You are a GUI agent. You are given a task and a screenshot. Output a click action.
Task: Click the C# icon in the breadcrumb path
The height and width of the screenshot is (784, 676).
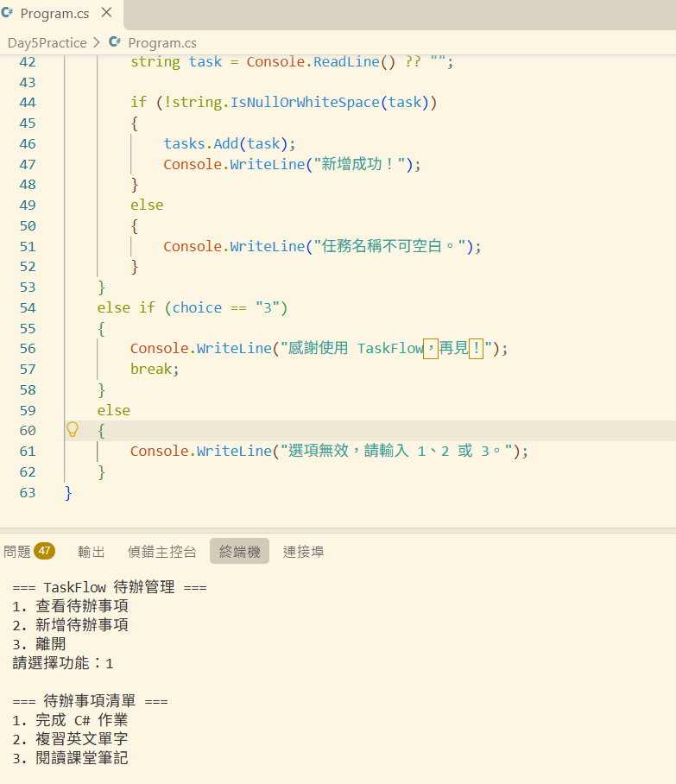click(x=115, y=42)
